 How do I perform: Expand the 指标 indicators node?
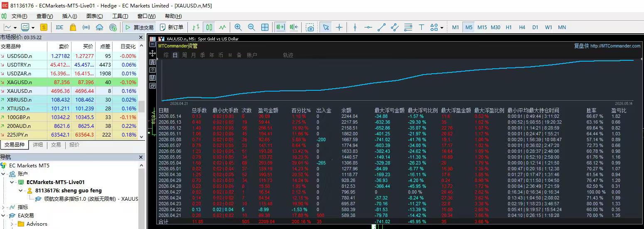tap(4, 207)
